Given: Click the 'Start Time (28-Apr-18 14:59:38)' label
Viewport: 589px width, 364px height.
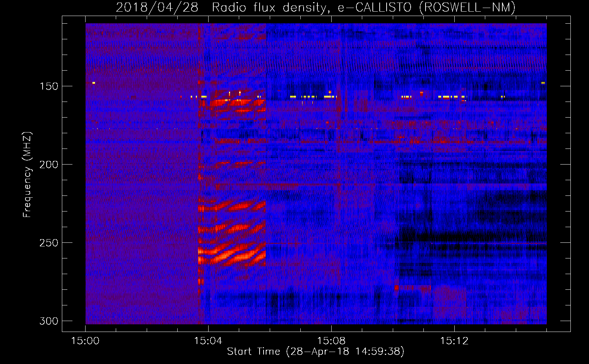Looking at the screenshot, I should (x=316, y=352).
